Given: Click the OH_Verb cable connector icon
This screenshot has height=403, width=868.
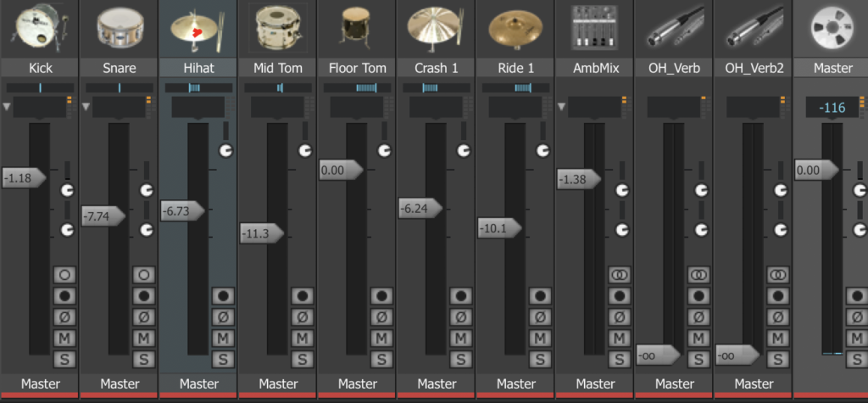Looking at the screenshot, I should 674,27.
